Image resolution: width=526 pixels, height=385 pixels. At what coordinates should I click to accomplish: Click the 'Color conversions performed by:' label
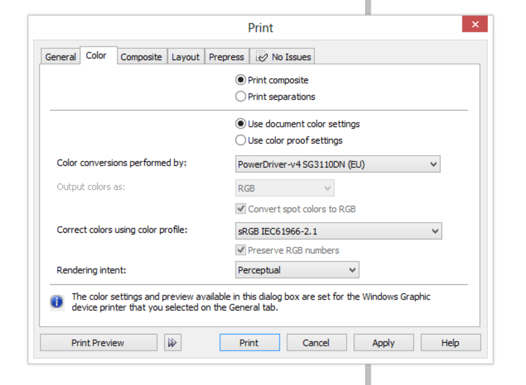pos(121,163)
